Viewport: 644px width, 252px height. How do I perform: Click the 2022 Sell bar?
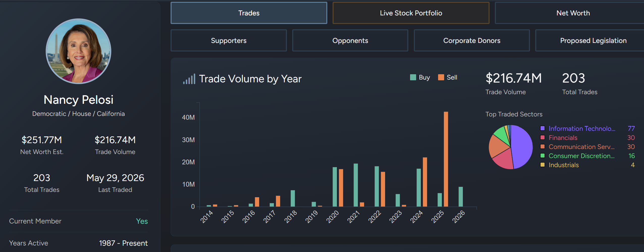click(x=383, y=189)
